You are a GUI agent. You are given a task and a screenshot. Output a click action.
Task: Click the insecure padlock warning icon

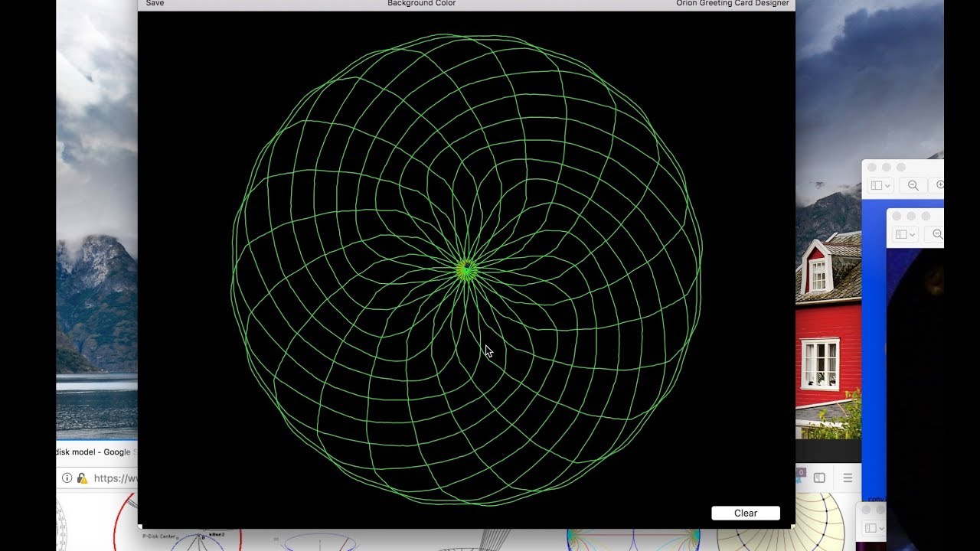pos(82,478)
